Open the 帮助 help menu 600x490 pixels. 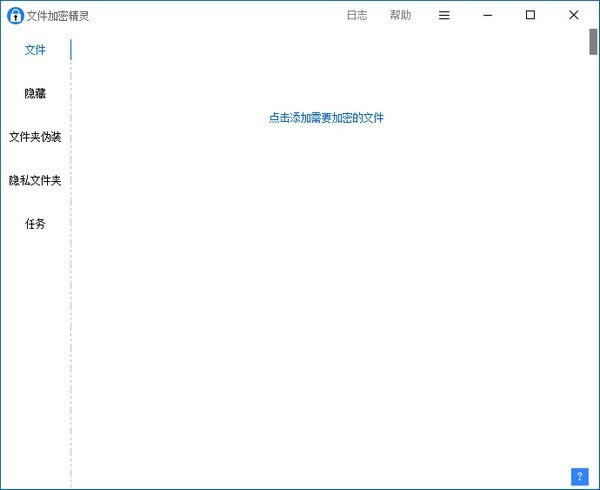[400, 15]
